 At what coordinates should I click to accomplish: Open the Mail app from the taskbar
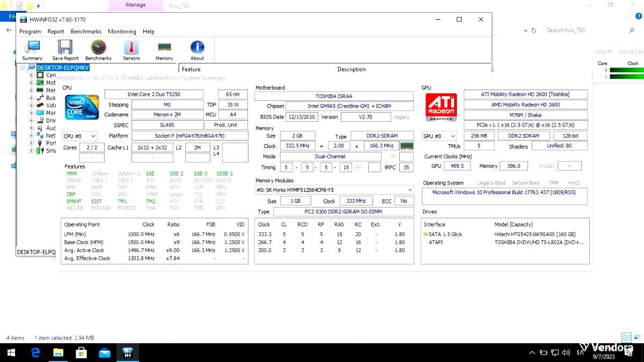(x=105, y=353)
